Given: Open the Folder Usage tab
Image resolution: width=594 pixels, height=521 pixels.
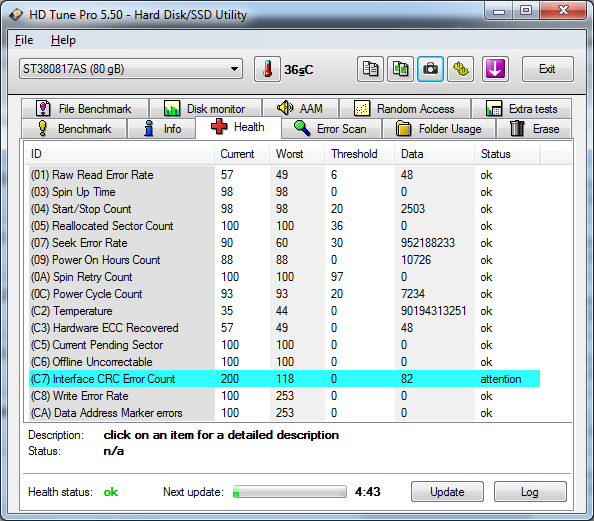Looking at the screenshot, I should 439,129.
